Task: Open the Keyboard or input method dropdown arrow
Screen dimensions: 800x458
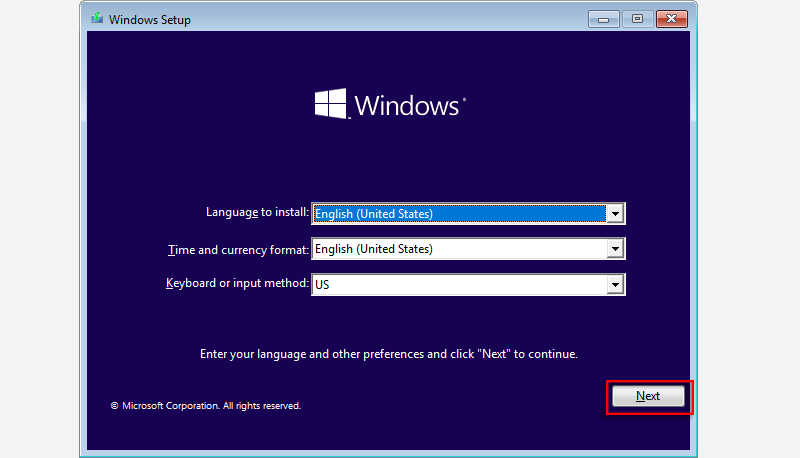Action: tap(615, 285)
